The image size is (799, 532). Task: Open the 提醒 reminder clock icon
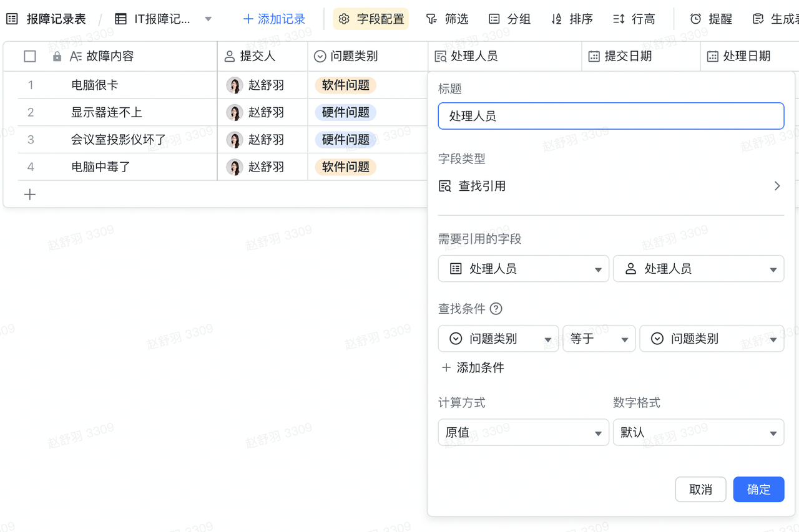[695, 19]
